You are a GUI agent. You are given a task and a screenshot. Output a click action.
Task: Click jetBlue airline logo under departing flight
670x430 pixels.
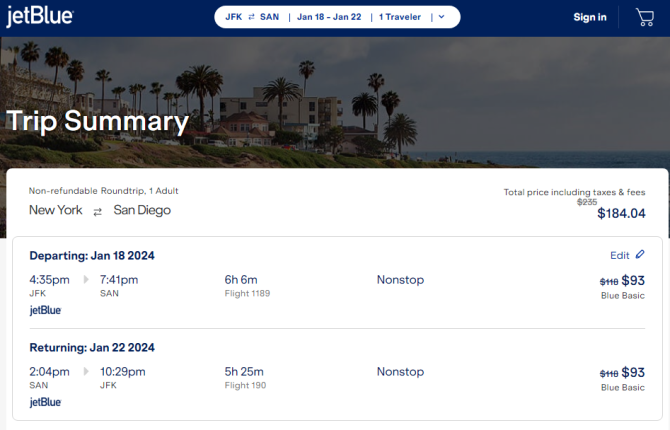coord(45,310)
